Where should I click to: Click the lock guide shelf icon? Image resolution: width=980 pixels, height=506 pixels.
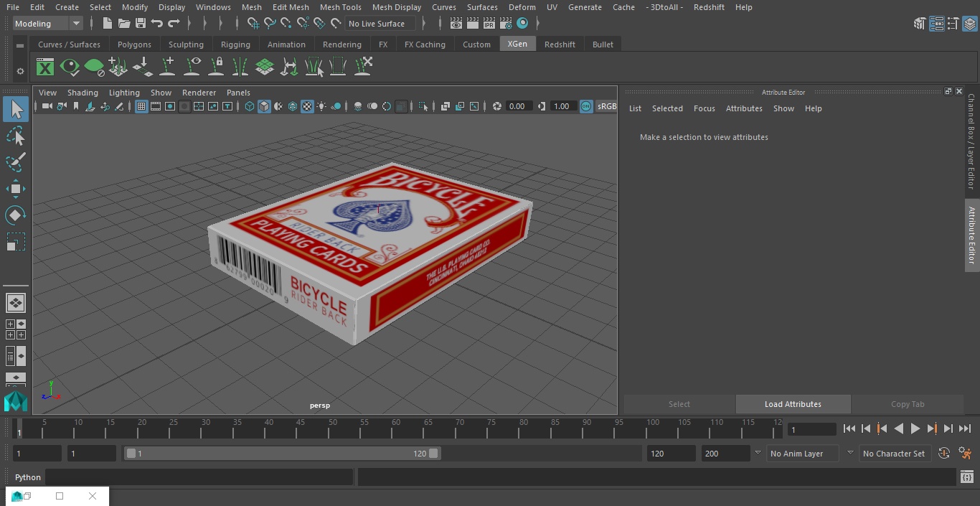pyautogui.click(x=216, y=67)
